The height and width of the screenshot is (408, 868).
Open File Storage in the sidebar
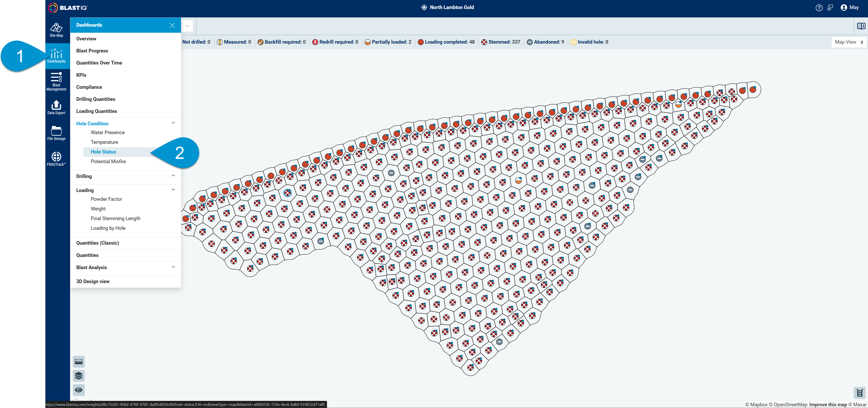click(56, 133)
